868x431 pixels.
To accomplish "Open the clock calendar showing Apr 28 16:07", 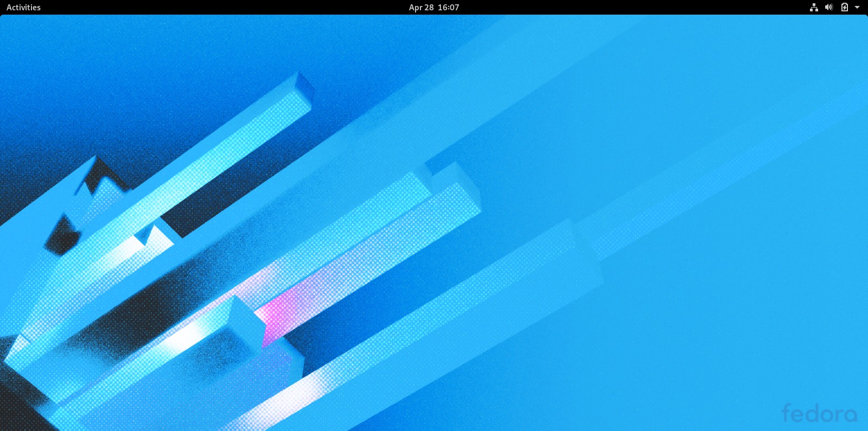I will pyautogui.click(x=434, y=8).
